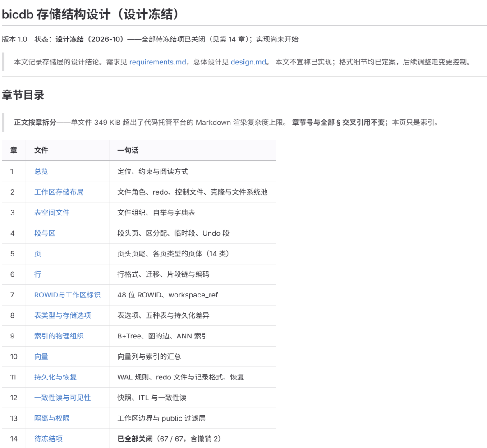Click cell 表选项、五种表与持久化差异
The width and height of the screenshot is (487, 448).
(x=192, y=315)
